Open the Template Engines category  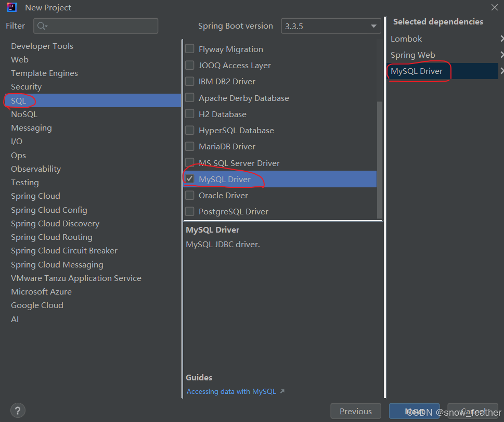(44, 73)
